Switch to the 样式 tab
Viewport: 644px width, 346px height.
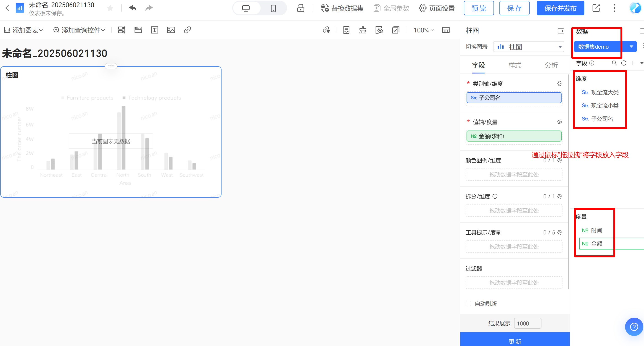click(515, 65)
